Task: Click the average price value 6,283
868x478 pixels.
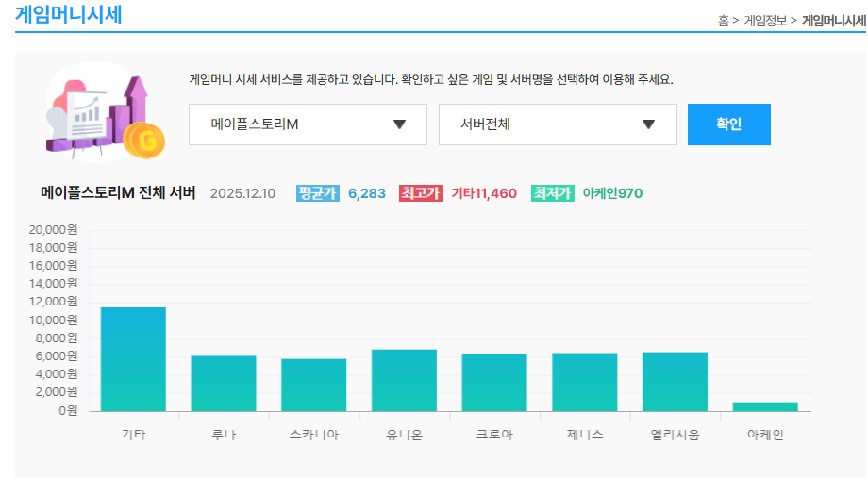Action: [366, 193]
